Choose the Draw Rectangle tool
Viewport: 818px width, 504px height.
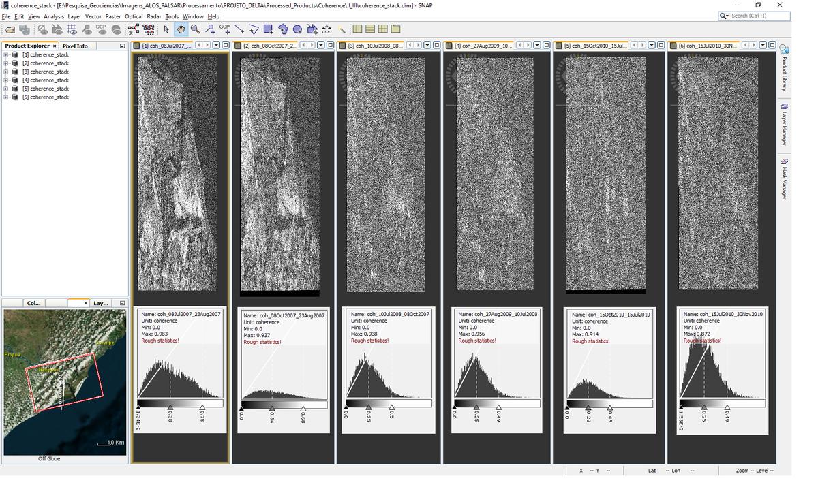tap(268, 29)
